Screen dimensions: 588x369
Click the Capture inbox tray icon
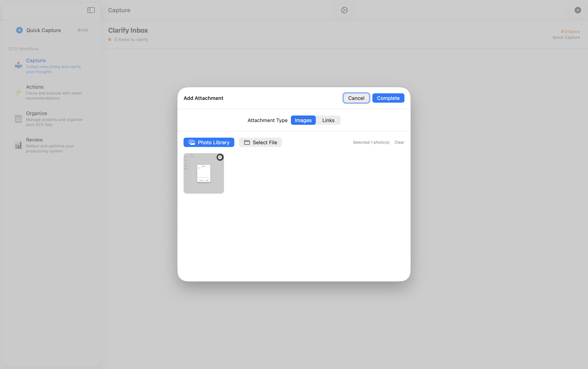[18, 65]
